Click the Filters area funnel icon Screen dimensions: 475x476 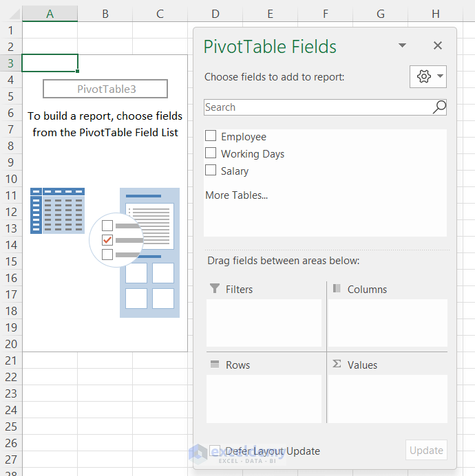click(215, 289)
